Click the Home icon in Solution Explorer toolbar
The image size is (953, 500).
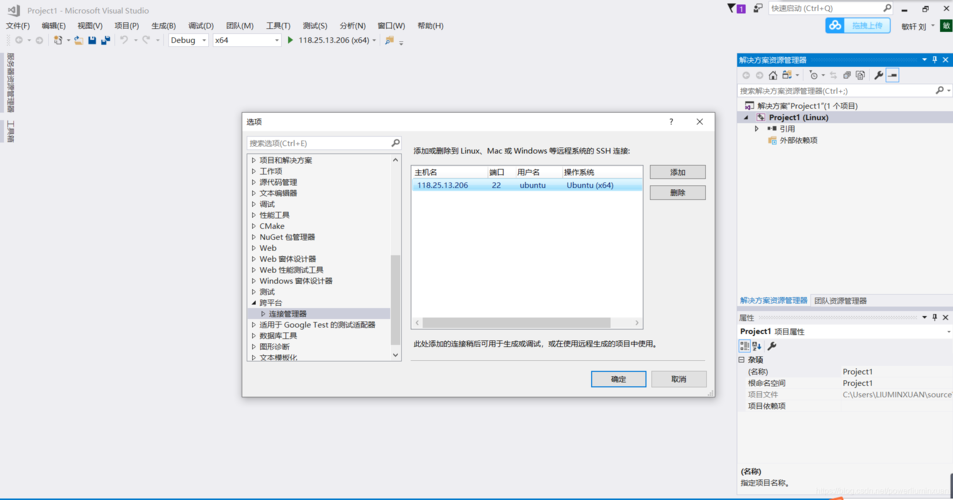pos(772,75)
